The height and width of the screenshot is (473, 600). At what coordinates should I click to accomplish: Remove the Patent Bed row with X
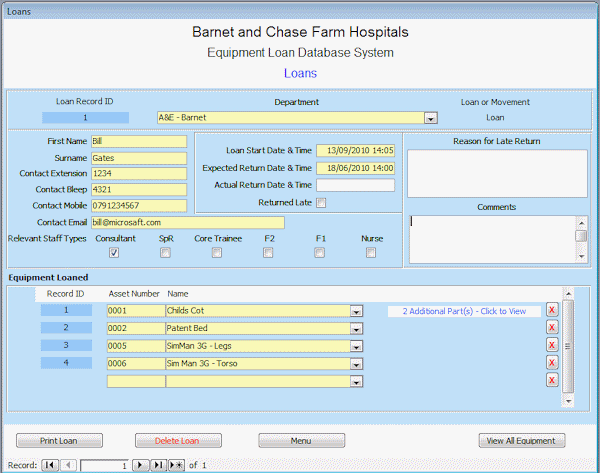point(551,328)
